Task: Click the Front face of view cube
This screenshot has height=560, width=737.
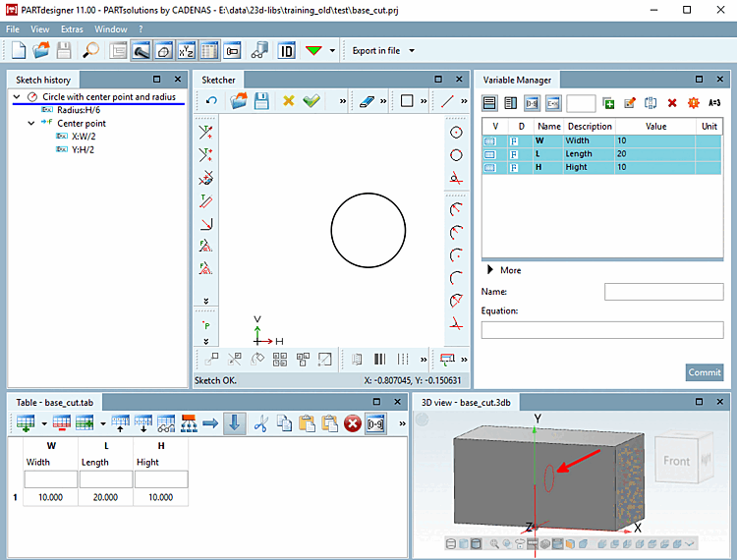Action: [677, 460]
